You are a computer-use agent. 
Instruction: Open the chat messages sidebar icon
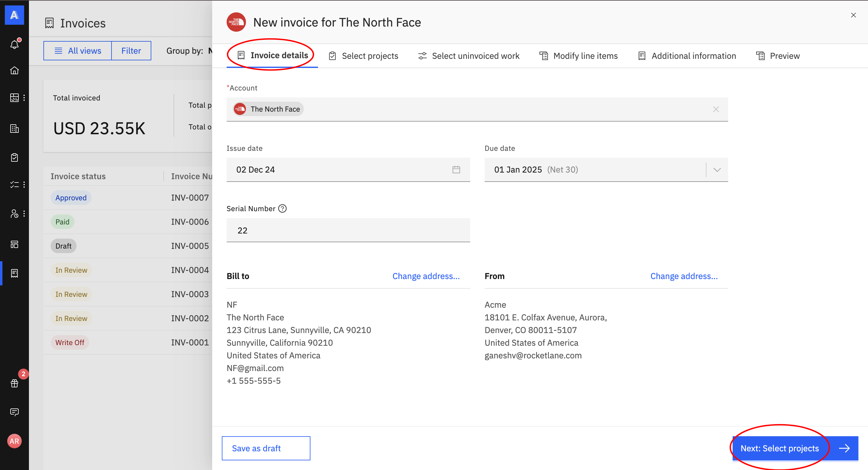[14, 412]
